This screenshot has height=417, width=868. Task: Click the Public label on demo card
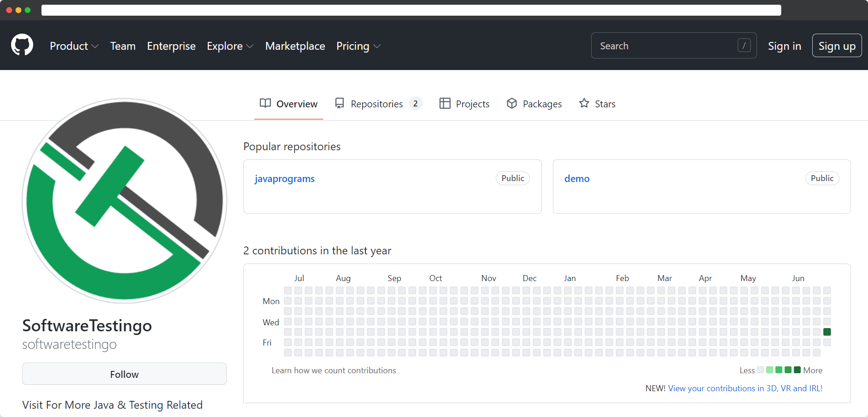point(822,178)
